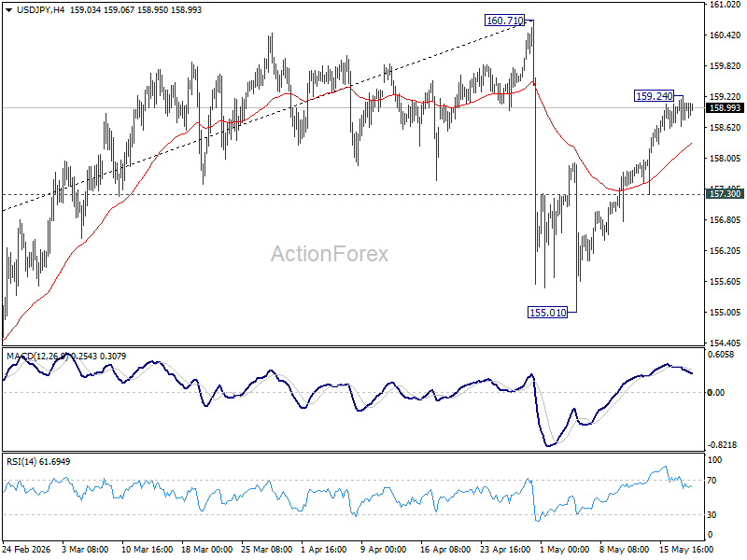The image size is (747, 560).
Task: Select the 1 May 00:00 time label
Action: point(565,550)
